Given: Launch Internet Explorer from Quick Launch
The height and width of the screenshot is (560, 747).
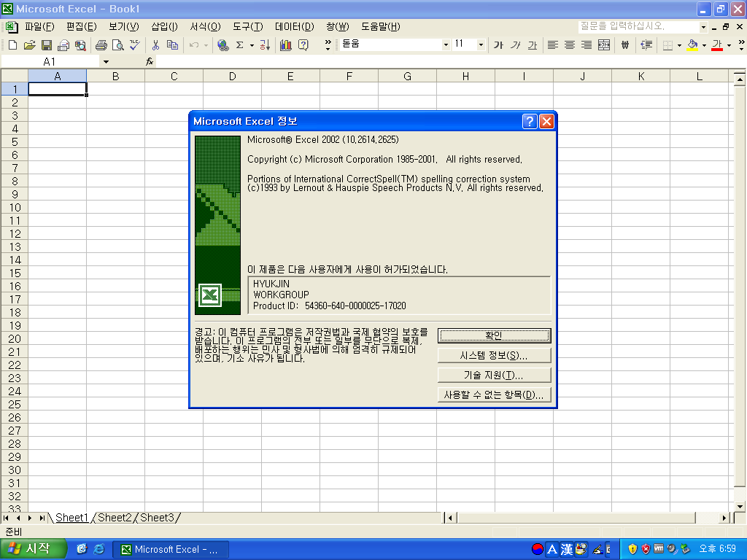Looking at the screenshot, I should [98, 549].
